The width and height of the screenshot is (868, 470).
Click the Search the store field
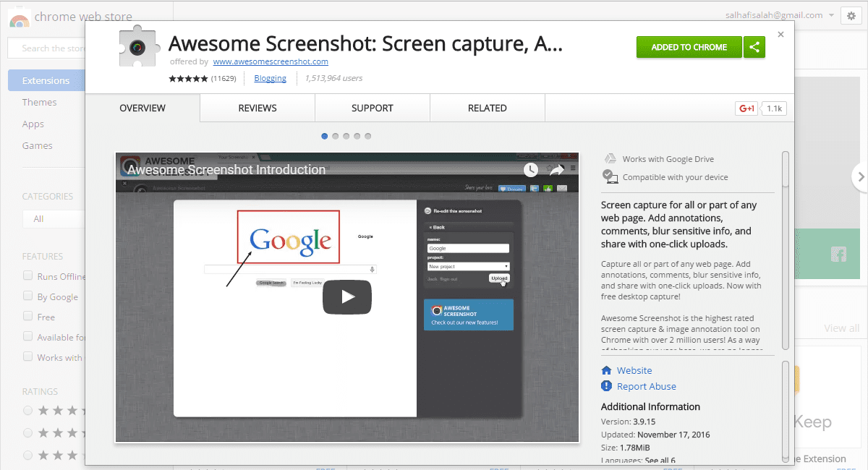(46, 48)
